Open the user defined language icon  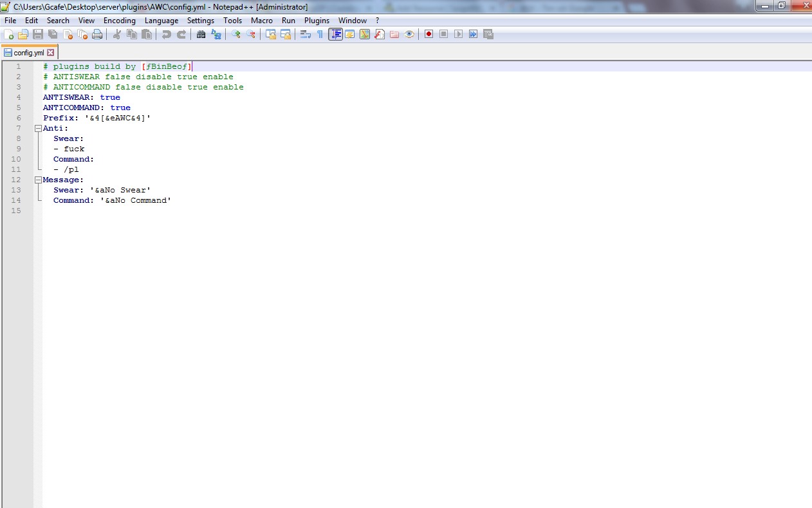350,34
